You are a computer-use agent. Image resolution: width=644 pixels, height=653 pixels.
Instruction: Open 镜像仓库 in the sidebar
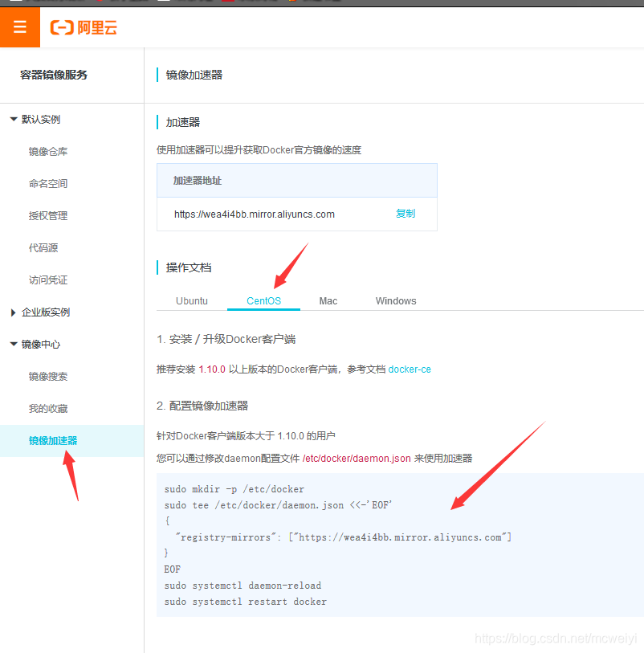point(50,151)
